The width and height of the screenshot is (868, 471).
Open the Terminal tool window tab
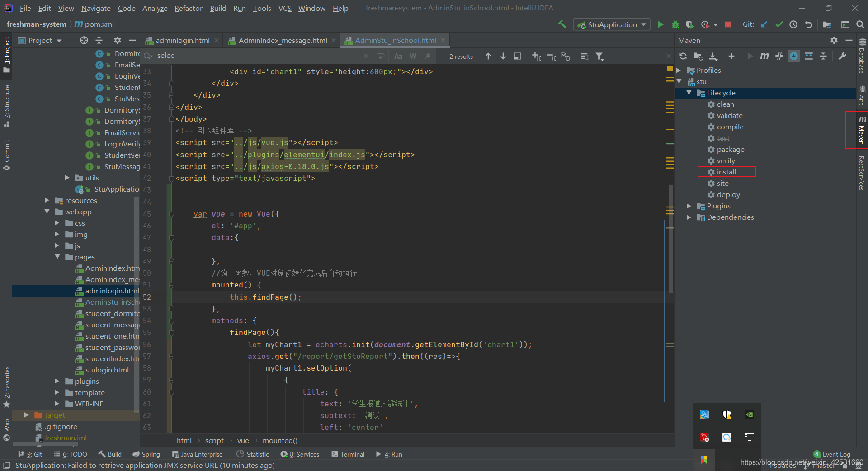[x=348, y=454]
